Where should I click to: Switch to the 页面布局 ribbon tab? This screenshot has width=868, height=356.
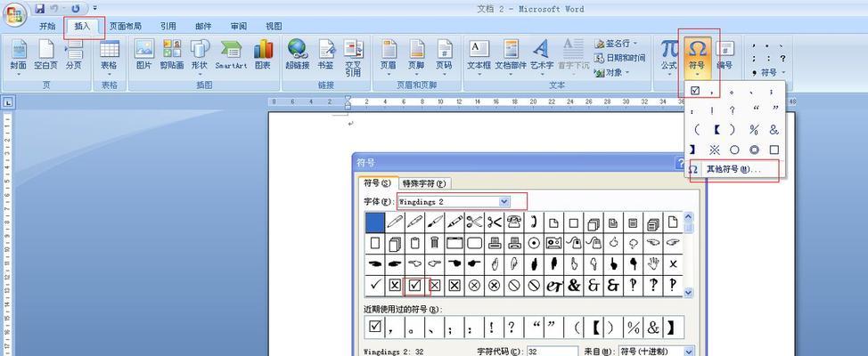pyautogui.click(x=125, y=26)
